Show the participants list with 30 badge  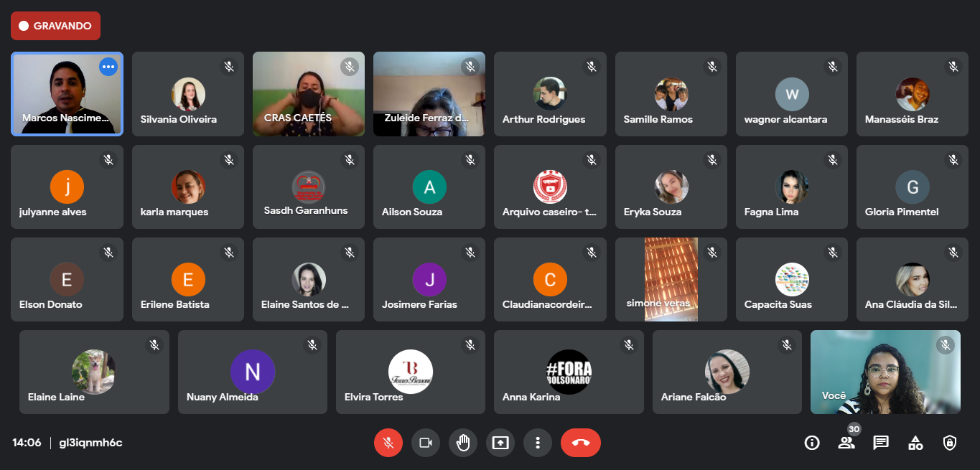point(846,443)
